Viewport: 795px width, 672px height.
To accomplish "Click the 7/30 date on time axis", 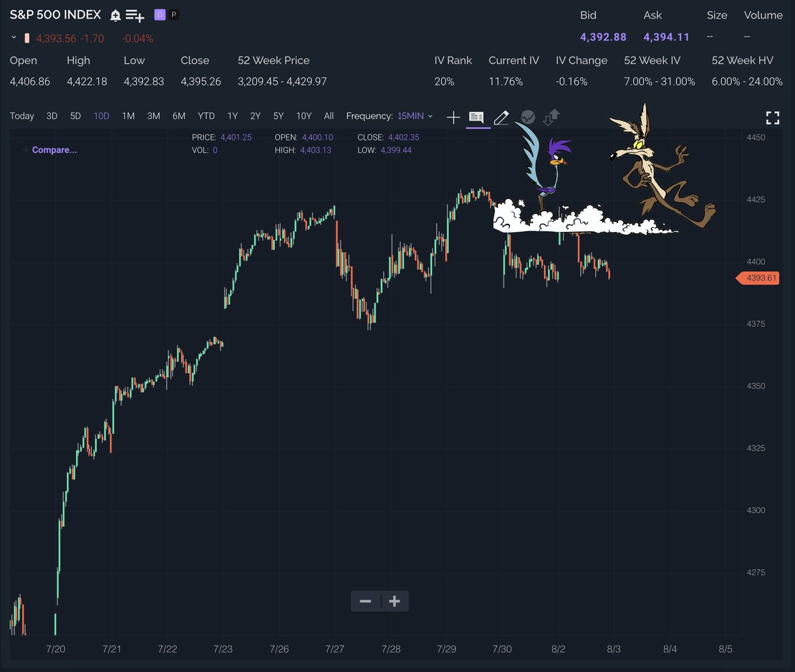I will 502,649.
